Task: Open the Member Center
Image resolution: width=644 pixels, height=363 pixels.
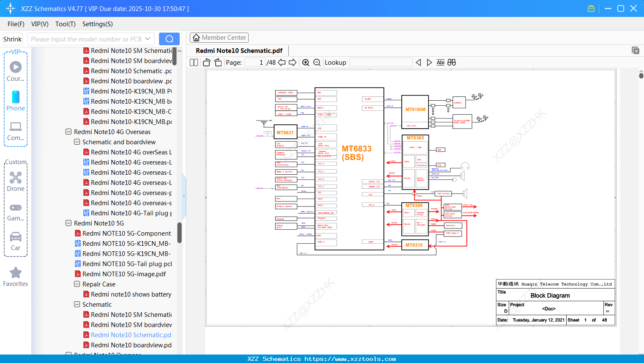Action: (219, 38)
